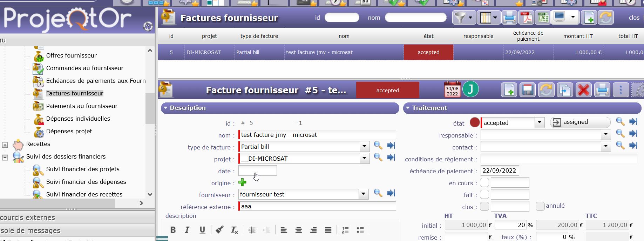
Task: Open the état dropdown arrow
Action: 540,123
